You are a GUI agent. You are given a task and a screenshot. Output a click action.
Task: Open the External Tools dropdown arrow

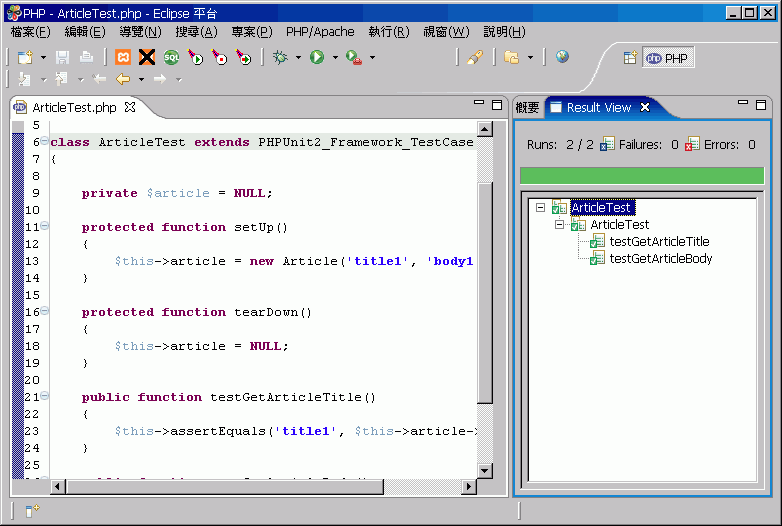(372, 58)
